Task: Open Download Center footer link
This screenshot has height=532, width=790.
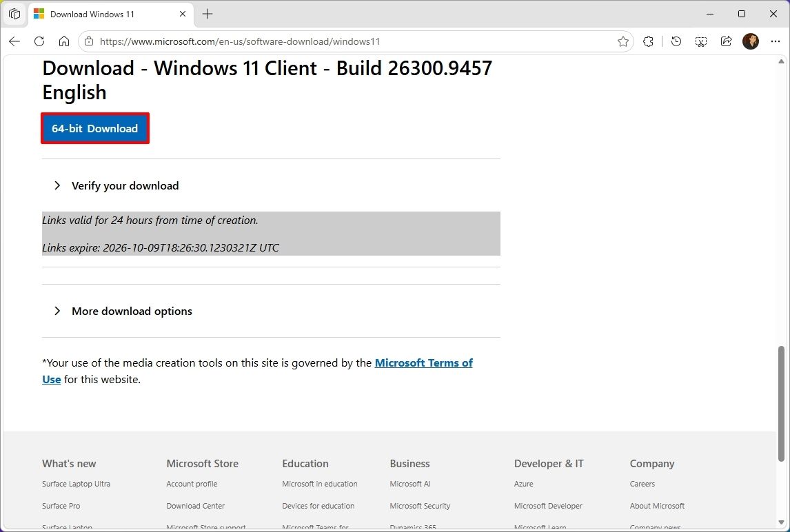Action: [x=196, y=506]
